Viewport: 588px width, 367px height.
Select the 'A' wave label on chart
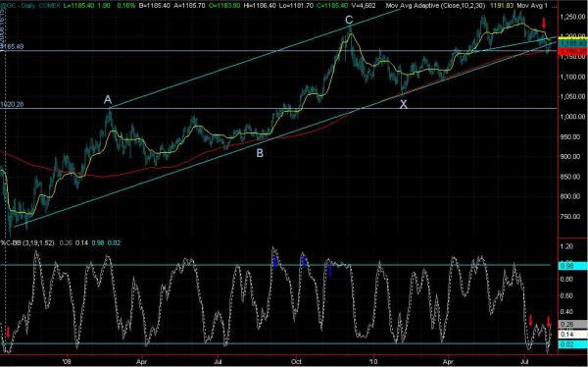pos(108,100)
